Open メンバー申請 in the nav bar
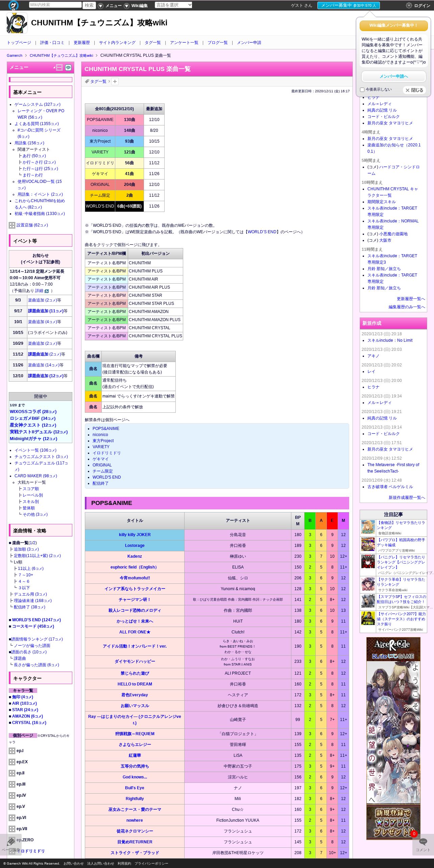This screenshot has height=868, width=434. 249,43
